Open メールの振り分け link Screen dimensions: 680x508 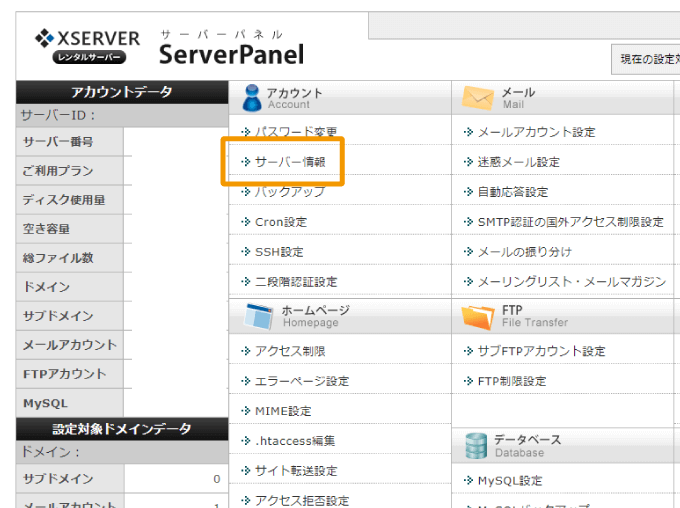525,252
